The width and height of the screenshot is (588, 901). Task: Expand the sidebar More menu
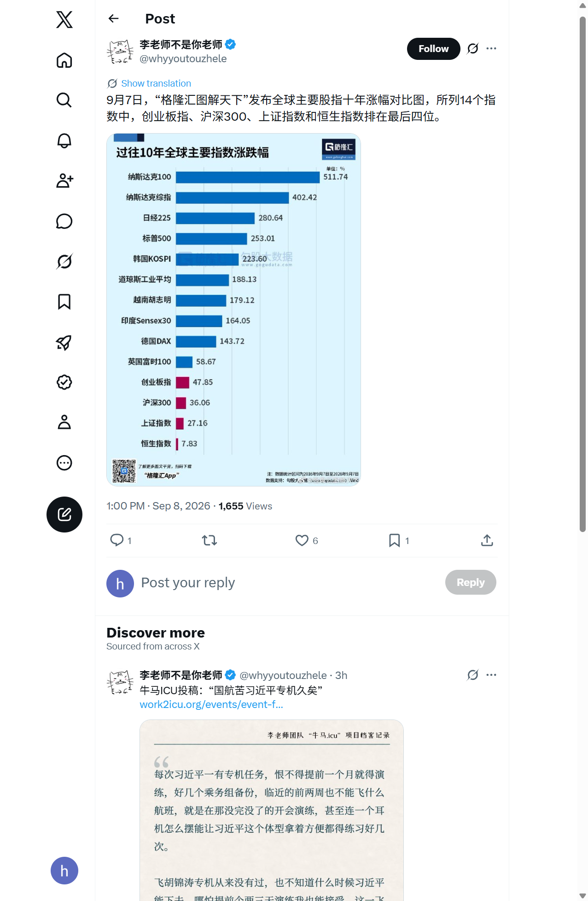pyautogui.click(x=64, y=463)
